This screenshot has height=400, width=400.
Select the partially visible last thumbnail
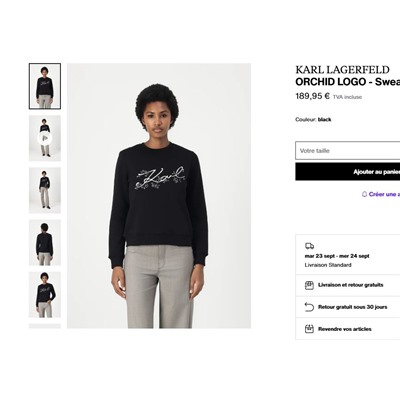[x=45, y=326]
